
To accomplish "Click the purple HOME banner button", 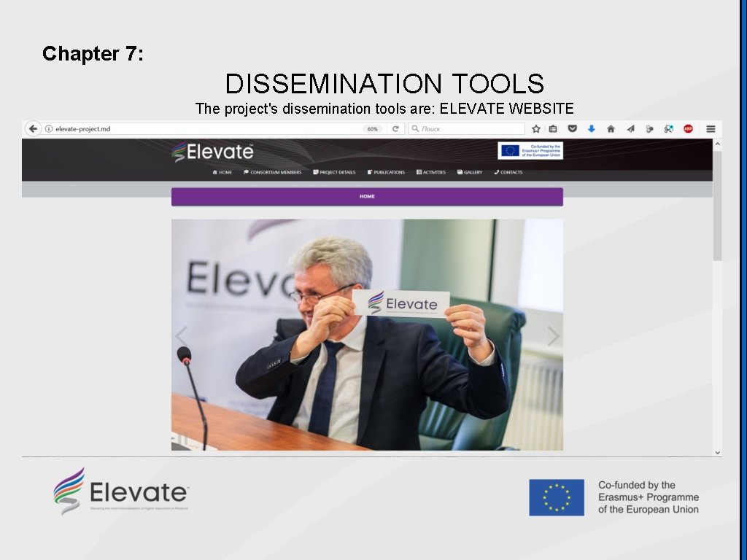I will [x=367, y=196].
